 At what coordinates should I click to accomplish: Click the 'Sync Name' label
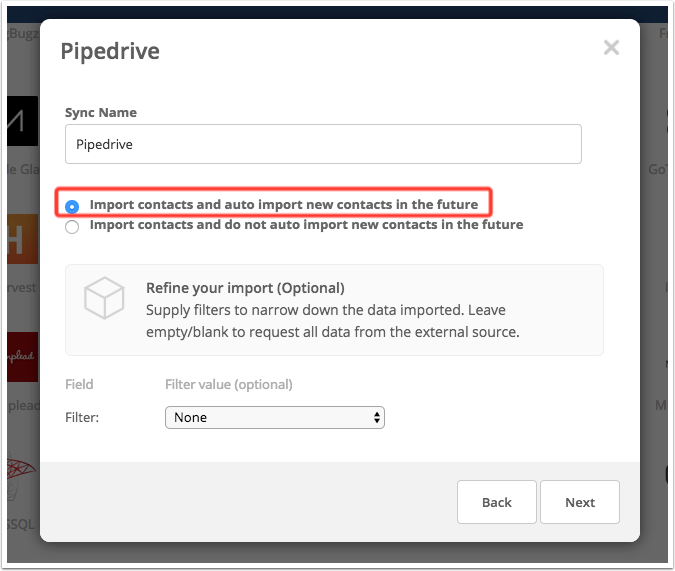(101, 113)
